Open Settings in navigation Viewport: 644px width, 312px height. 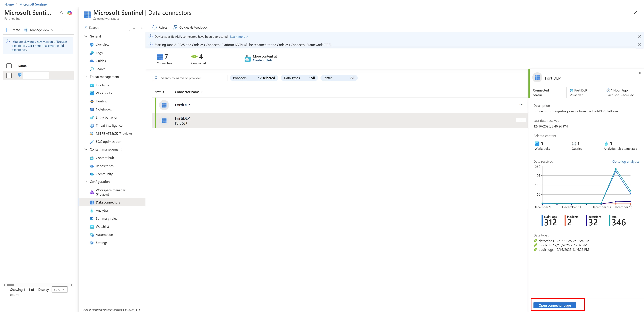[x=101, y=243]
